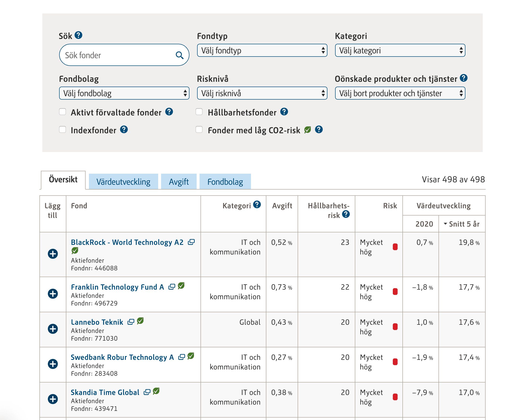Click red risk indicator for BlackRock row
513x420 pixels.
(x=395, y=247)
